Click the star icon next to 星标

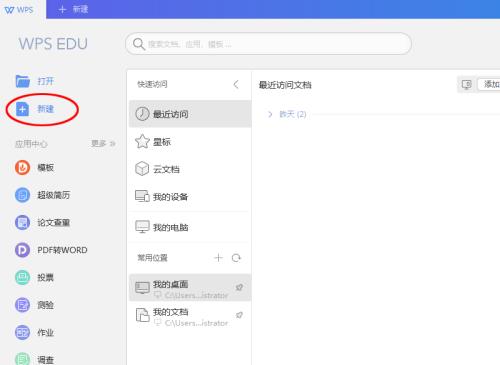[x=142, y=141]
